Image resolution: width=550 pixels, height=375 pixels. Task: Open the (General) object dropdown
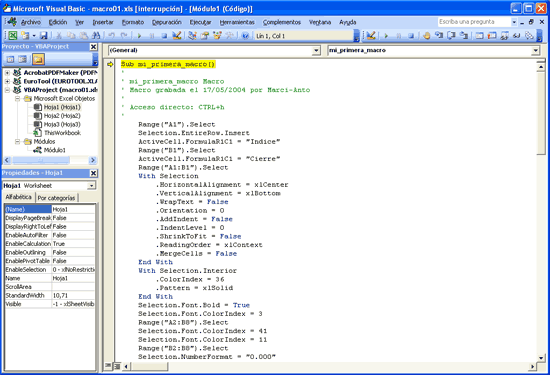pyautogui.click(x=316, y=51)
